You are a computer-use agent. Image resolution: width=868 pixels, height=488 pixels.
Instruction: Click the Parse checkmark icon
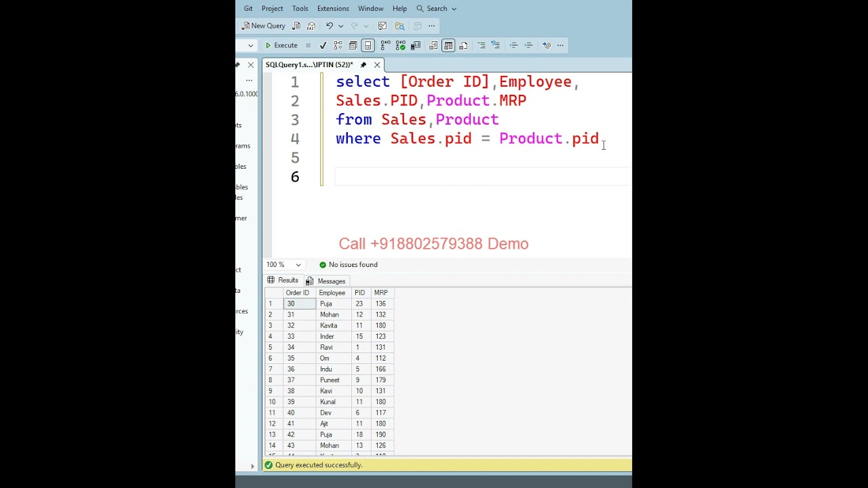pos(323,45)
